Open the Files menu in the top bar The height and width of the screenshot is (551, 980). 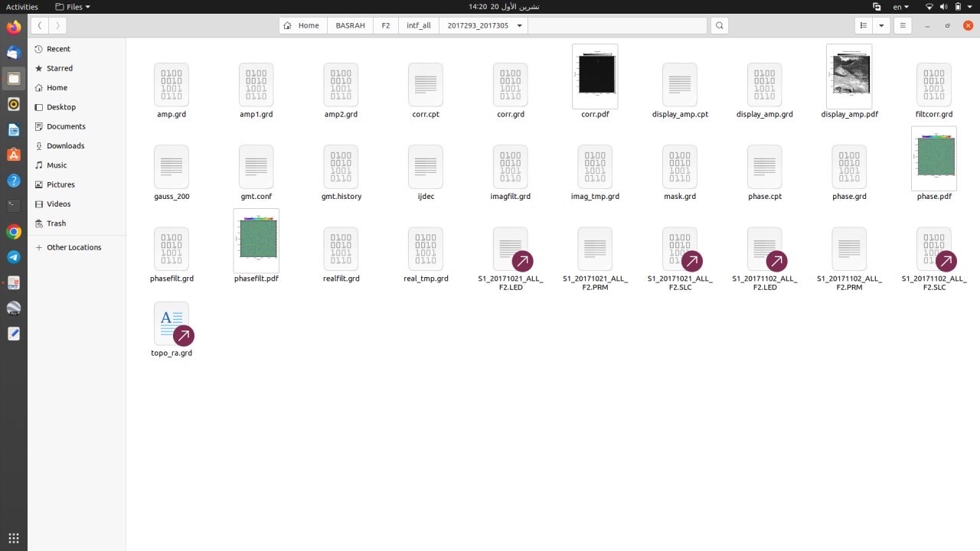click(72, 6)
